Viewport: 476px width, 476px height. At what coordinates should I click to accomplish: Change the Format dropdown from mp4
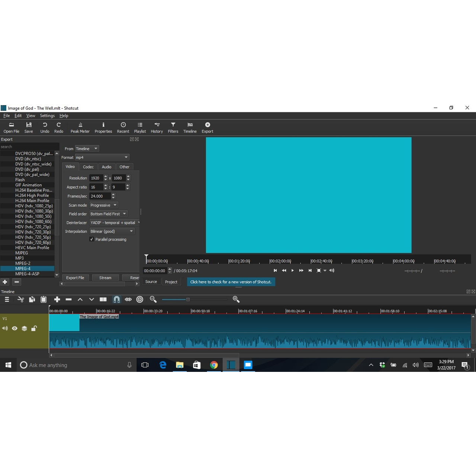(x=102, y=157)
